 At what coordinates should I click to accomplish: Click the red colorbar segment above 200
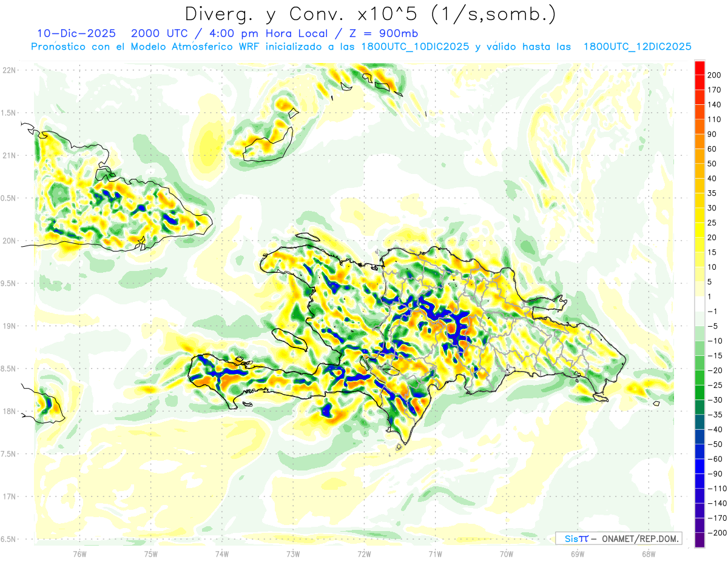pyautogui.click(x=699, y=68)
